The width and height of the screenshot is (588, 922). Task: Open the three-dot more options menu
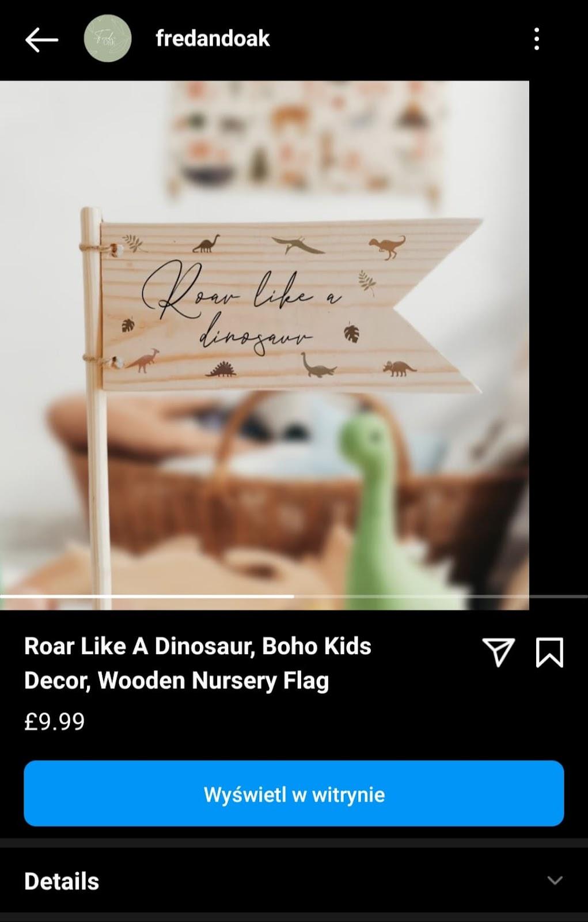536,39
